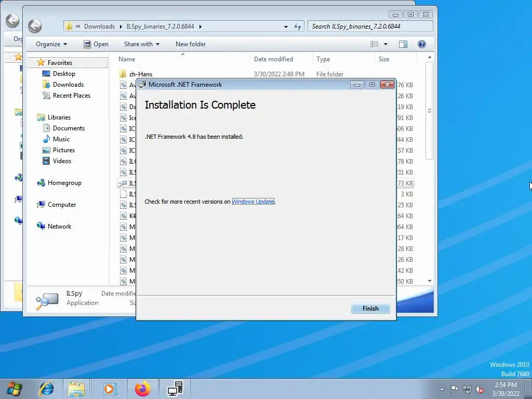Open network tray icon
The width and height of the screenshot is (532, 399).
pos(467,389)
